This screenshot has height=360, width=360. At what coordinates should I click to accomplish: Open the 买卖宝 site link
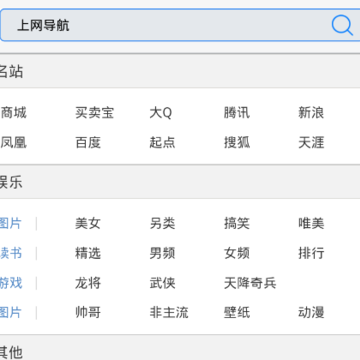(94, 113)
